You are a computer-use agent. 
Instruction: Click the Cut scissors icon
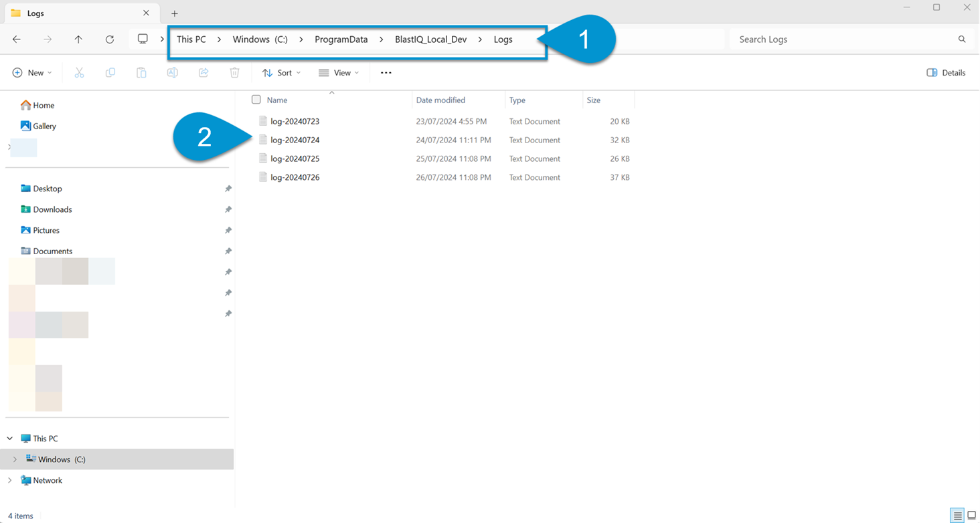79,73
